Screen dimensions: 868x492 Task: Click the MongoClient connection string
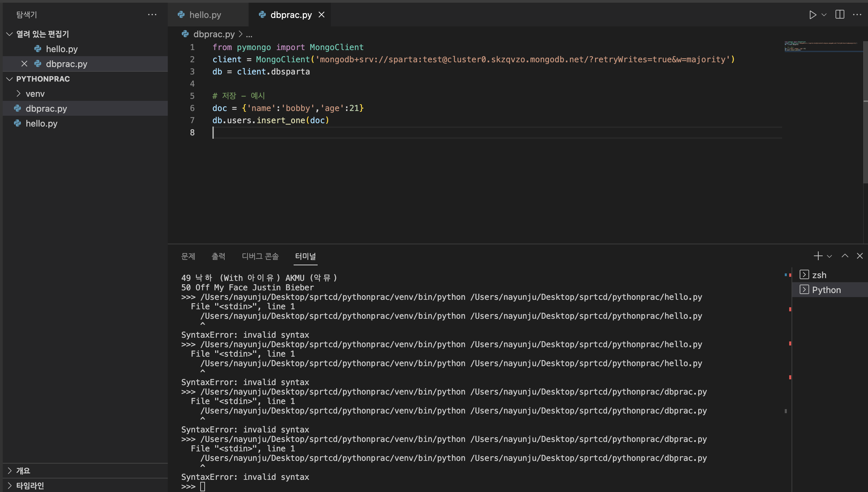click(x=523, y=60)
